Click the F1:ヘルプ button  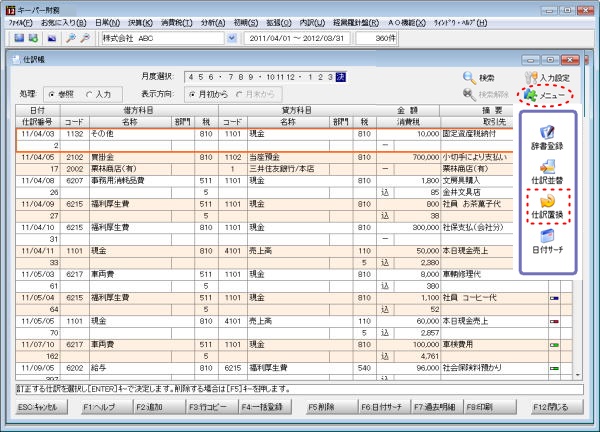tap(108, 407)
